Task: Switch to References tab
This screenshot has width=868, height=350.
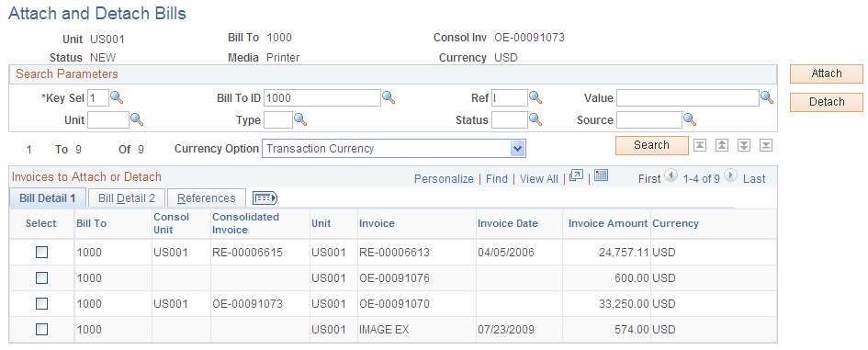Action: tap(207, 198)
